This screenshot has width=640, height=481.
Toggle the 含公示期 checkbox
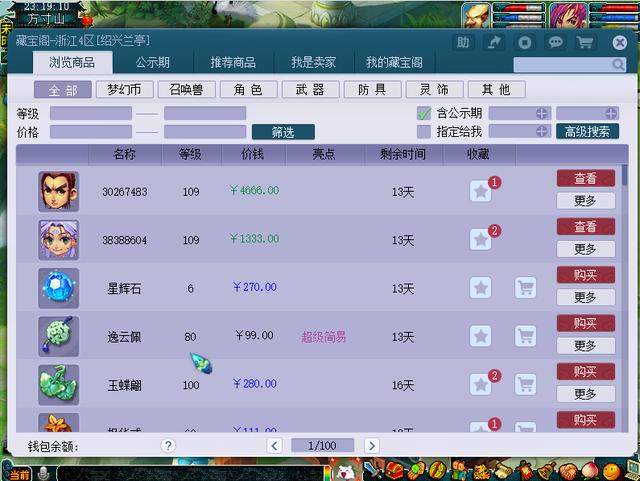424,113
